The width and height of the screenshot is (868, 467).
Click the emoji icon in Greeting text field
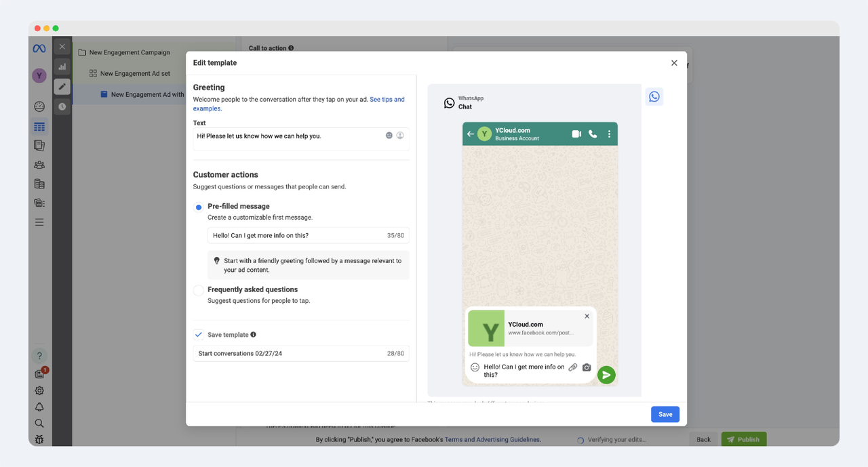389,136
